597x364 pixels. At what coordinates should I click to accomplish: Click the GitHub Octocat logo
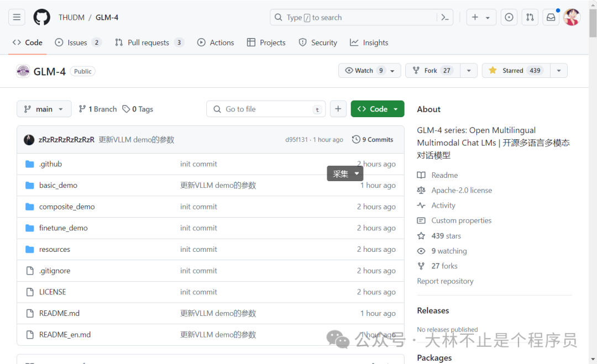pos(41,17)
